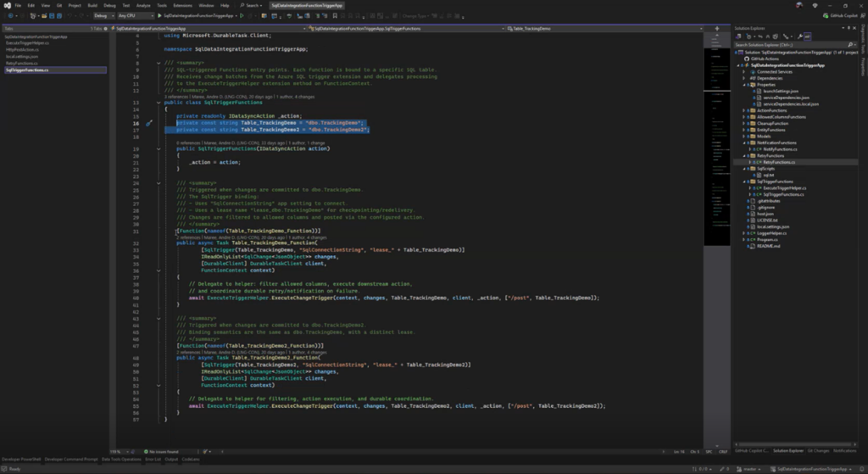
Task: Switch to Git Changes tab
Action: 818,451
